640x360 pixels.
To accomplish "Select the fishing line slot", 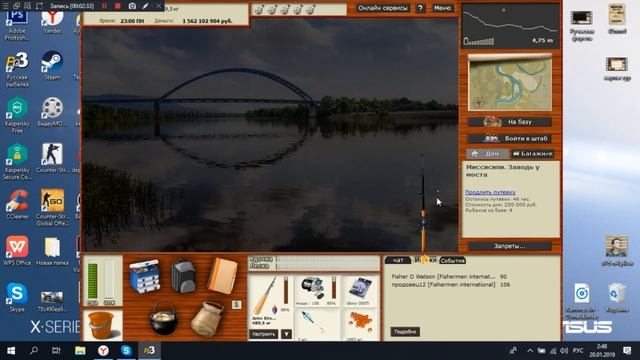I will pyautogui.click(x=360, y=289).
